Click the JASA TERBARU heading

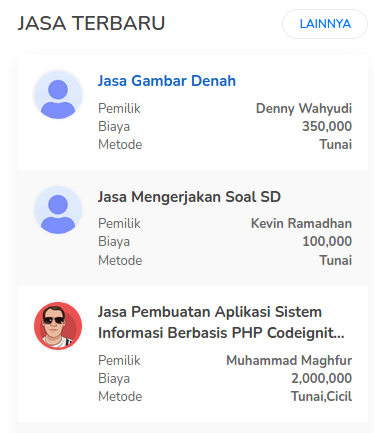click(x=91, y=23)
